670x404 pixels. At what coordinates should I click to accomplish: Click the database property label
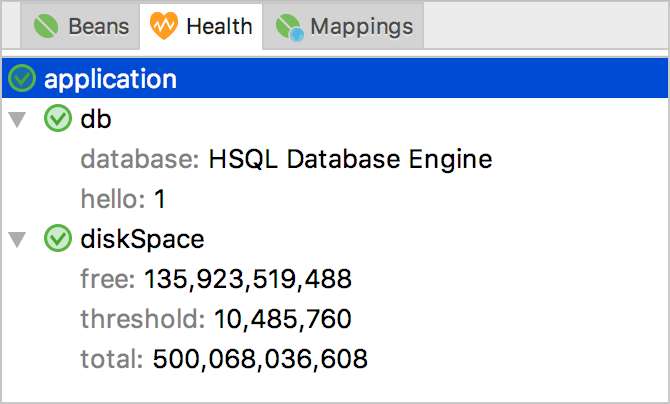pos(139,160)
